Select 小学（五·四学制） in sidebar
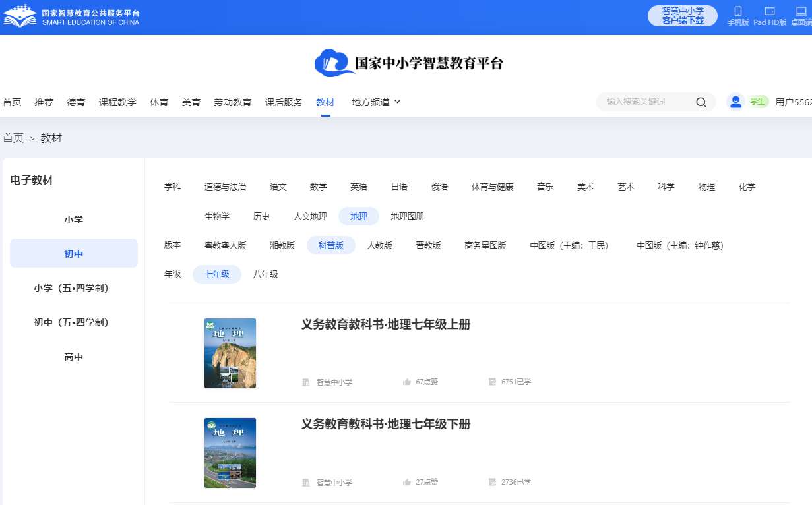The height and width of the screenshot is (505, 812). point(74,288)
